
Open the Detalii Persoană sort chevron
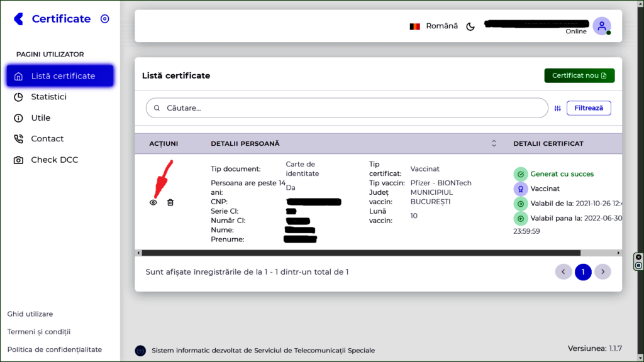494,143
